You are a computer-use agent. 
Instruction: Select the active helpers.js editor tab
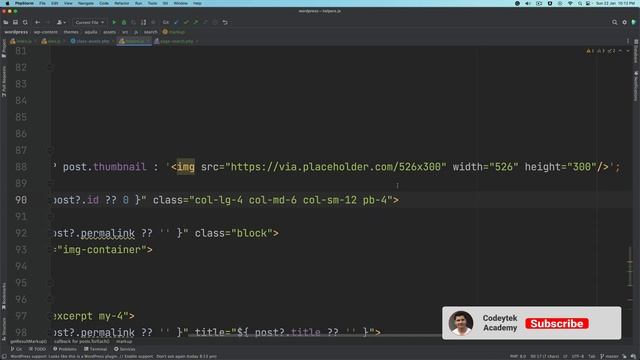tap(134, 41)
